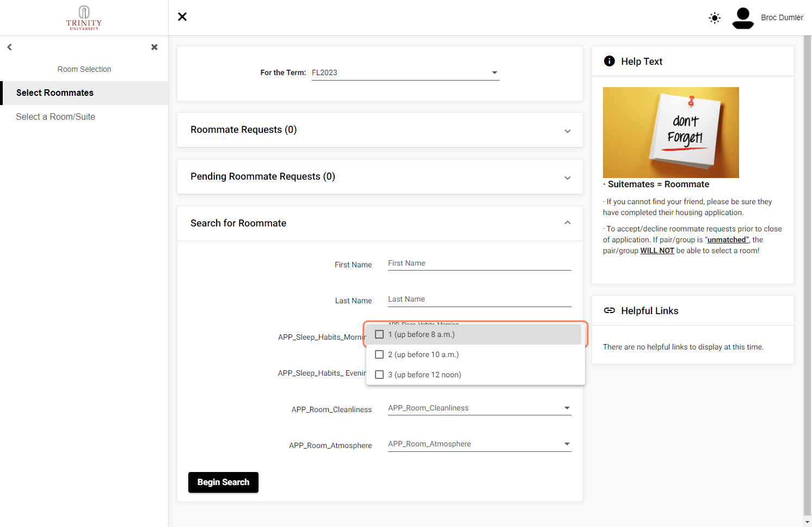This screenshot has width=812, height=527.
Task: Click the Help Text info icon
Action: click(x=610, y=61)
